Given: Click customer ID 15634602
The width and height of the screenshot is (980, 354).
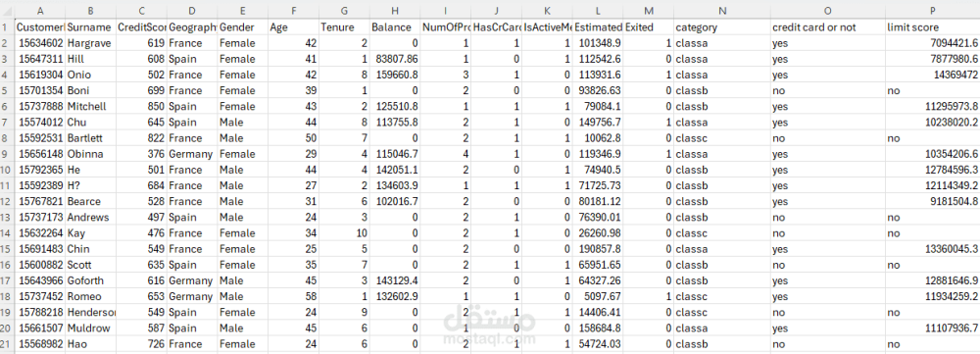Looking at the screenshot, I should pos(40,43).
